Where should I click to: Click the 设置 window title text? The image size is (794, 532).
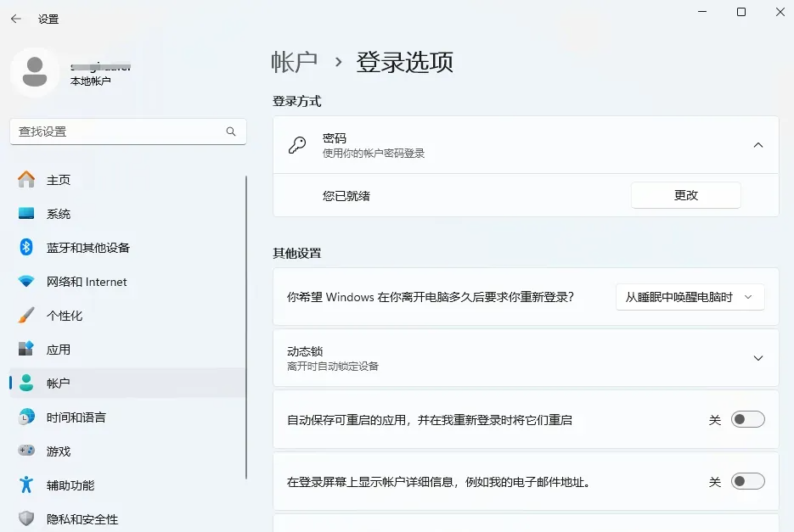point(48,20)
